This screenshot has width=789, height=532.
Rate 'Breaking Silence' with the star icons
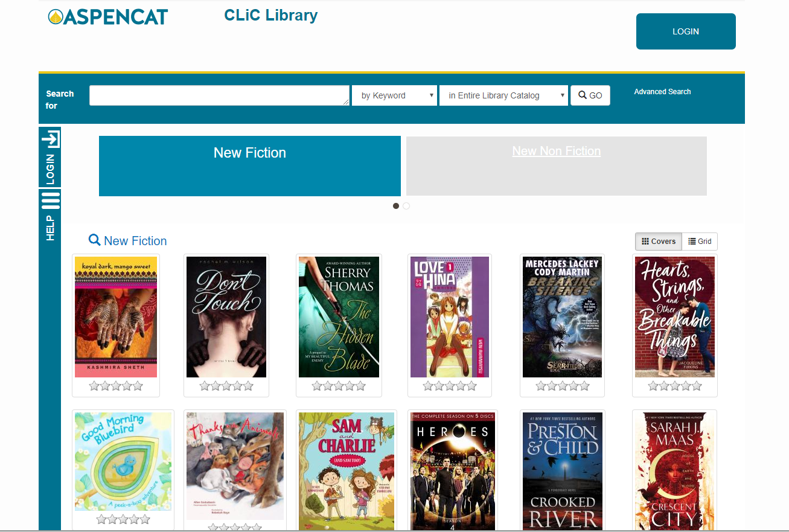point(563,386)
